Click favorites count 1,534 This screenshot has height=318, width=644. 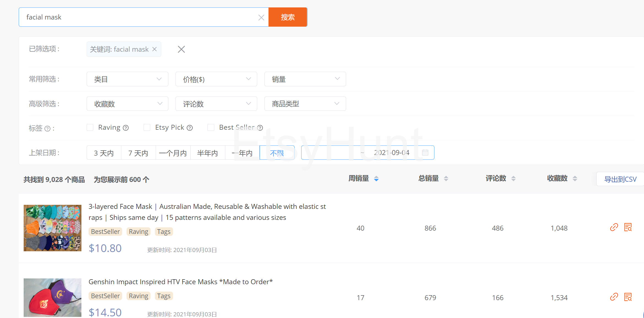point(559,298)
